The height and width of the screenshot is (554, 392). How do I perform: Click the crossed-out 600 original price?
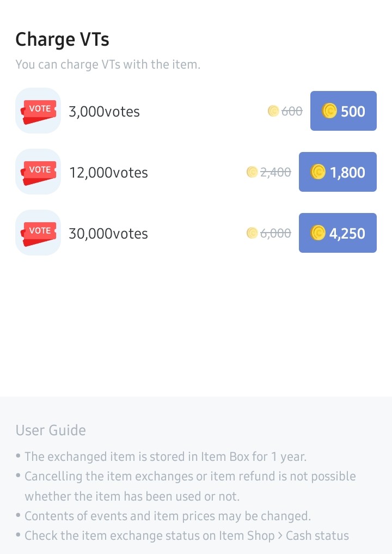pyautogui.click(x=292, y=111)
